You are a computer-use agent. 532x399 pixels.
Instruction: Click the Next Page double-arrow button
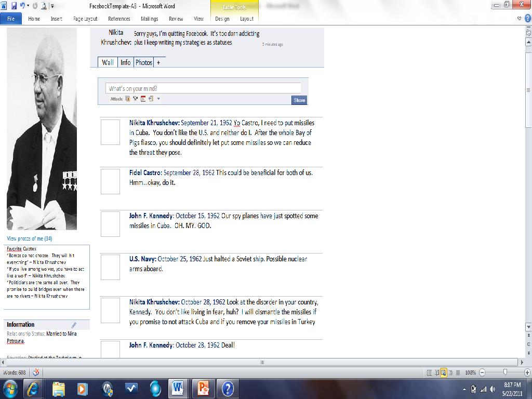528,353
